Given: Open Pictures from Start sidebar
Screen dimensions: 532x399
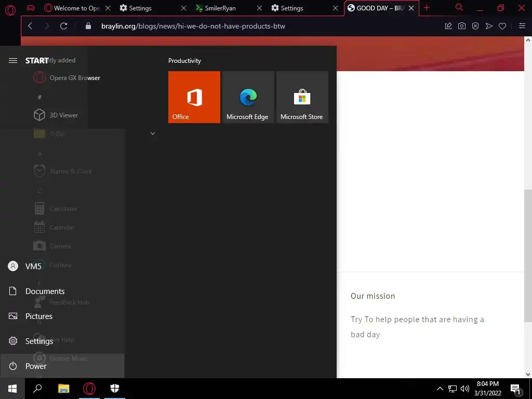Looking at the screenshot, I should click(62, 316).
